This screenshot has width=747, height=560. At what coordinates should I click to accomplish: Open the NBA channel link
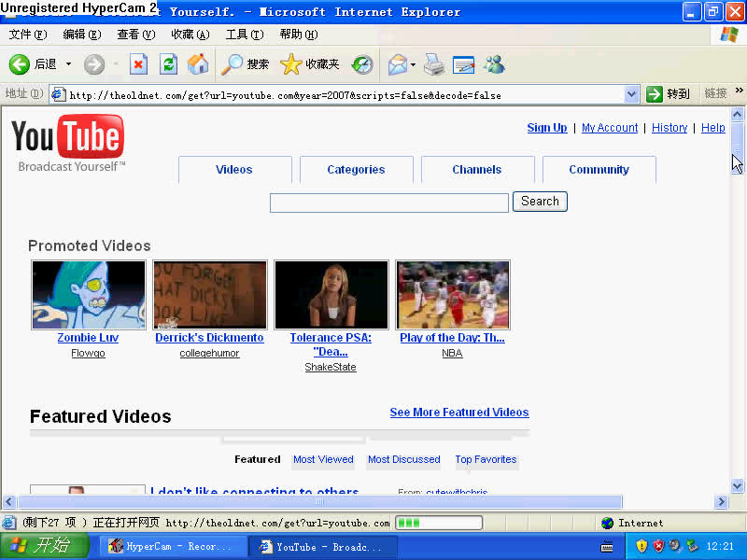coord(452,354)
